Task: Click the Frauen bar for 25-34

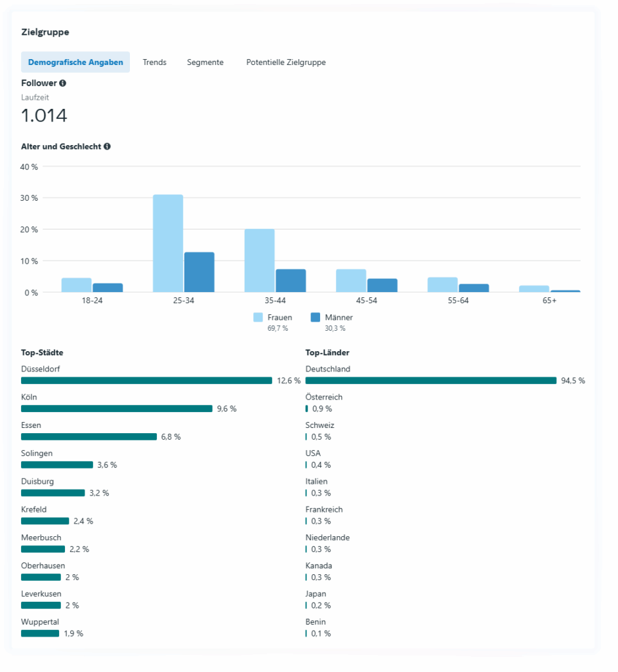Action: point(168,243)
